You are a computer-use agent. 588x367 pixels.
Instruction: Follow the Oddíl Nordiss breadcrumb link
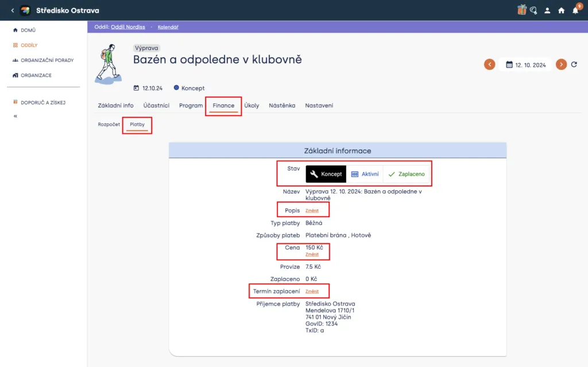[x=128, y=27]
